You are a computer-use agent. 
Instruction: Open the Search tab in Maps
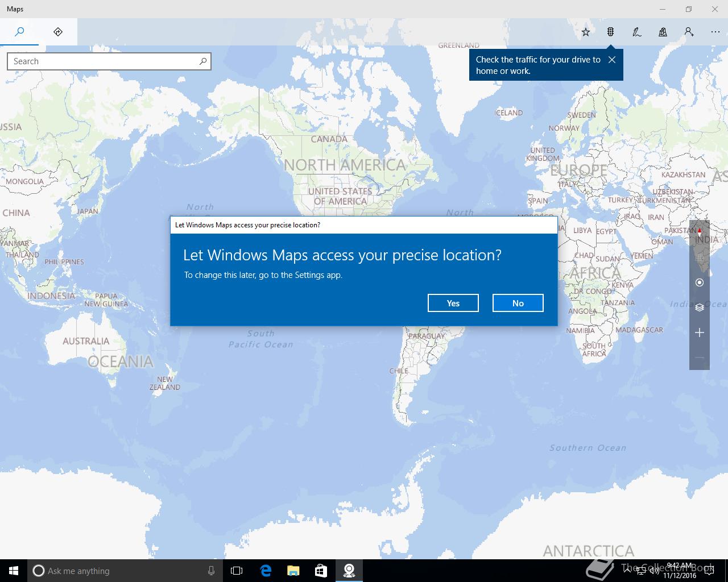click(19, 32)
